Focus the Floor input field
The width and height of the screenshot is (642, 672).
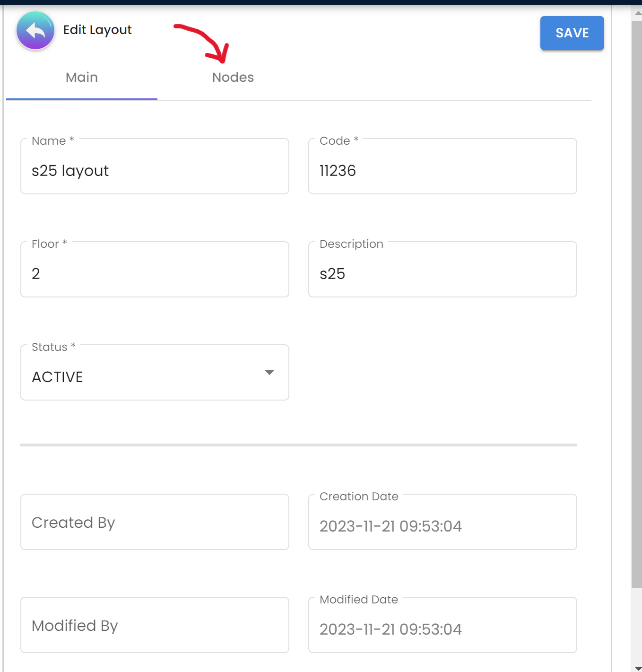pos(155,274)
